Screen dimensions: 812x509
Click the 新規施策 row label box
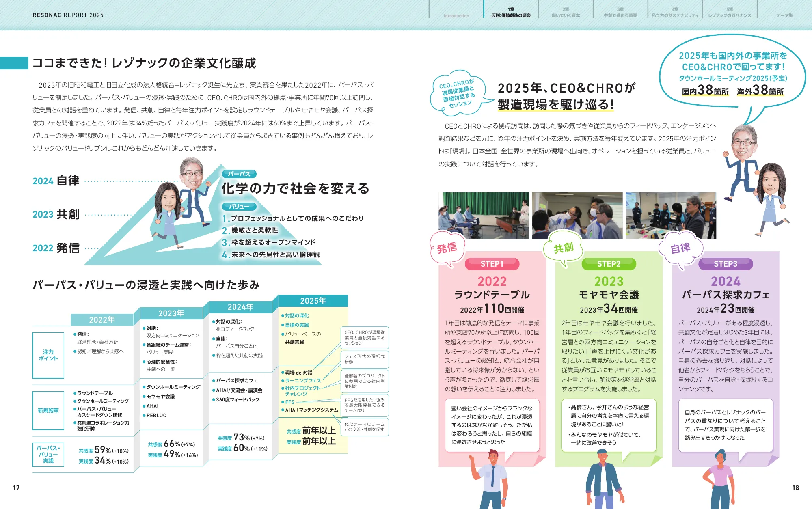[x=48, y=410]
